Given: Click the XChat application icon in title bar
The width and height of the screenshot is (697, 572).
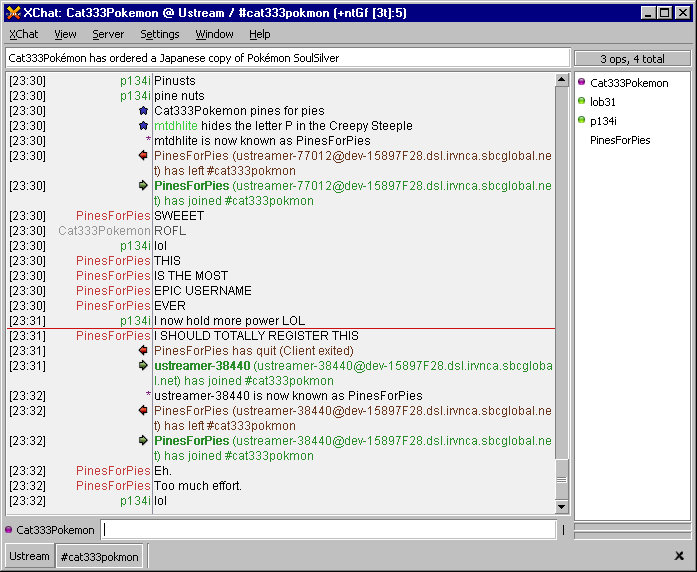Looking at the screenshot, I should point(13,13).
